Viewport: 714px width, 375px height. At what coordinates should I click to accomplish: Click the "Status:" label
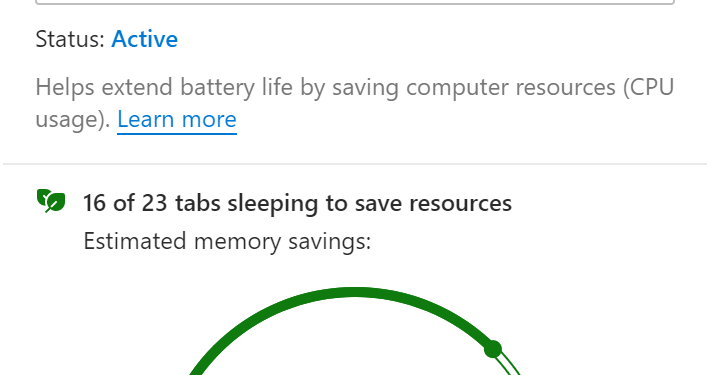(x=71, y=39)
